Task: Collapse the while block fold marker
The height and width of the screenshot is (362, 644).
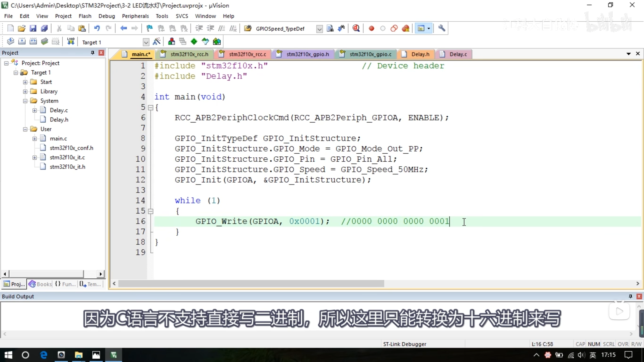Action: click(x=151, y=211)
